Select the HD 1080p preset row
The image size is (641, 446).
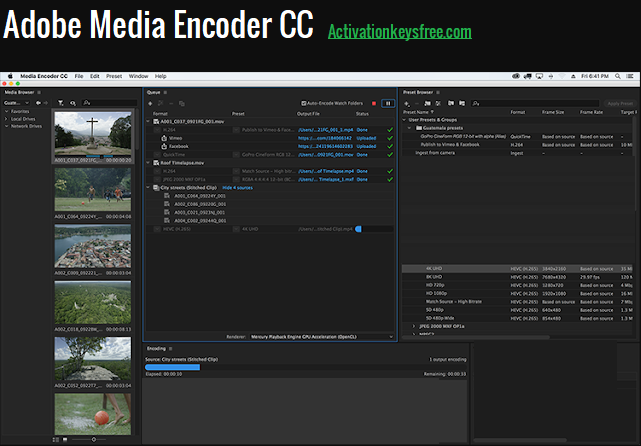517,294
